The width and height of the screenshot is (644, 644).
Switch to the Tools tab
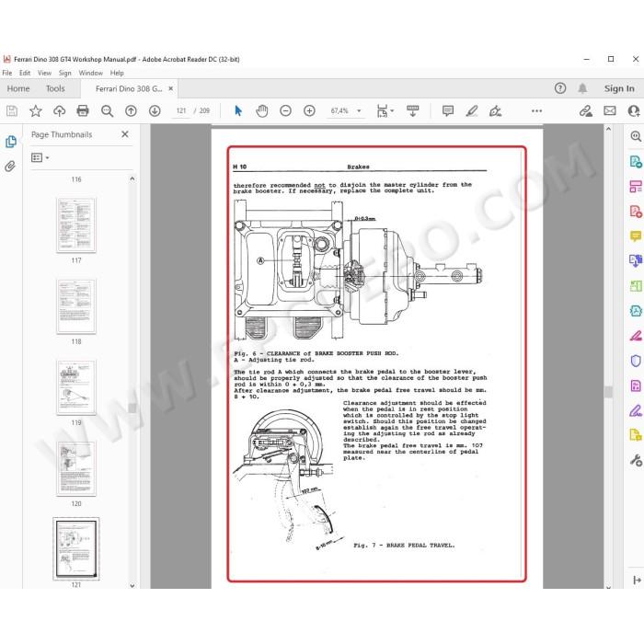(55, 88)
